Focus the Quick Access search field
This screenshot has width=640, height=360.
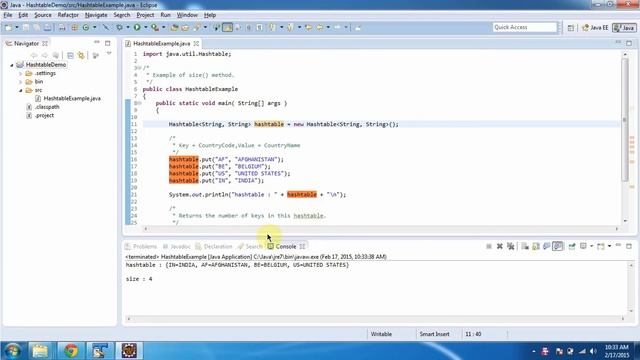[524, 27]
